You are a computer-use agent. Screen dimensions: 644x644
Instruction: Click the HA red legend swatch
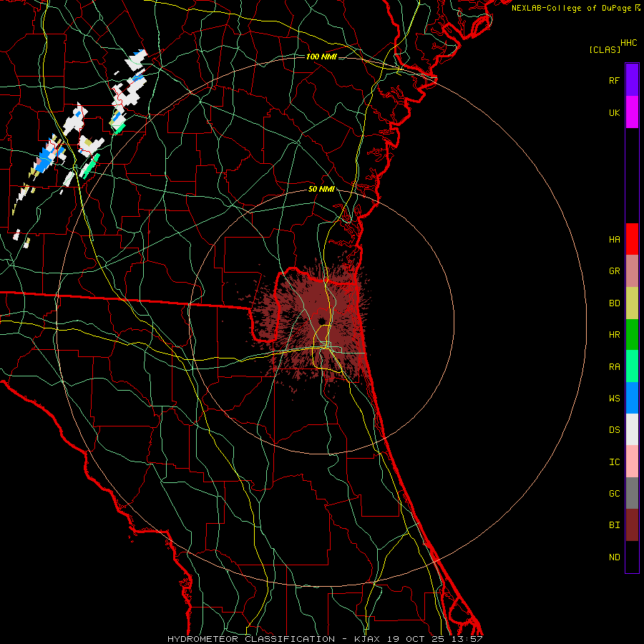(x=632, y=239)
